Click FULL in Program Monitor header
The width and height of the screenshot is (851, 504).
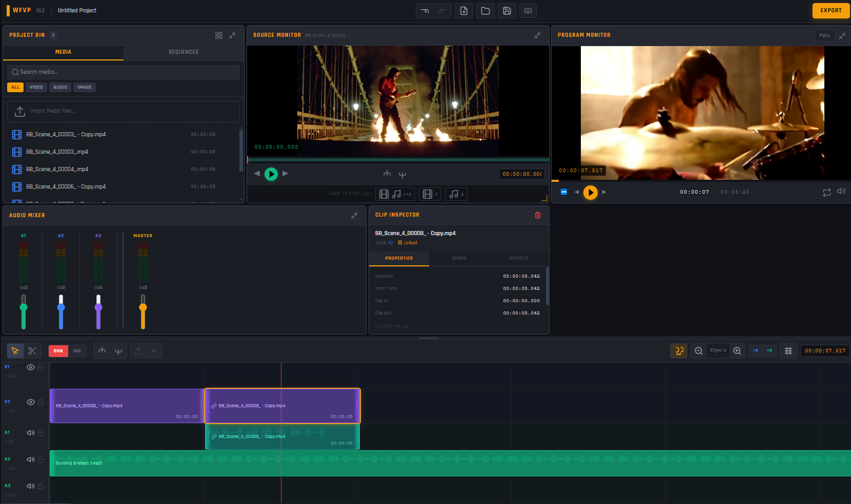tap(825, 35)
